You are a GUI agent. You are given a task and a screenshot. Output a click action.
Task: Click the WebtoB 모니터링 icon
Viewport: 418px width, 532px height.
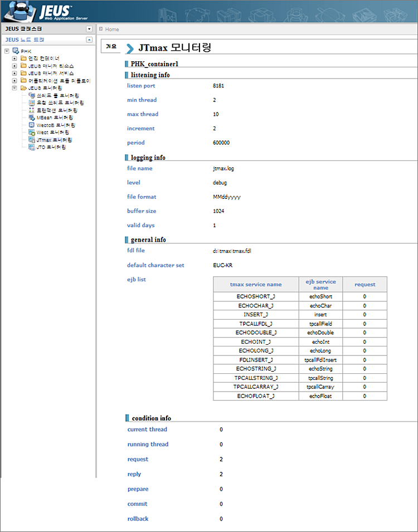pyautogui.click(x=31, y=125)
